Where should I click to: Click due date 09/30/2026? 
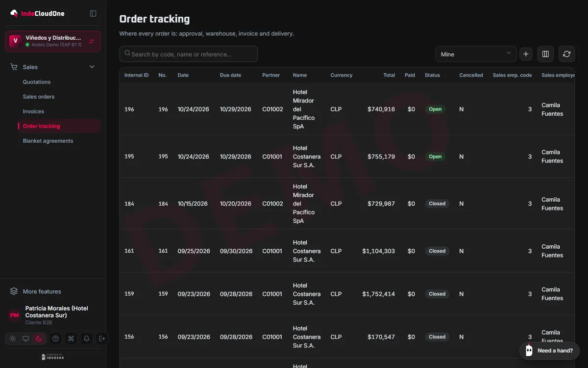click(236, 251)
